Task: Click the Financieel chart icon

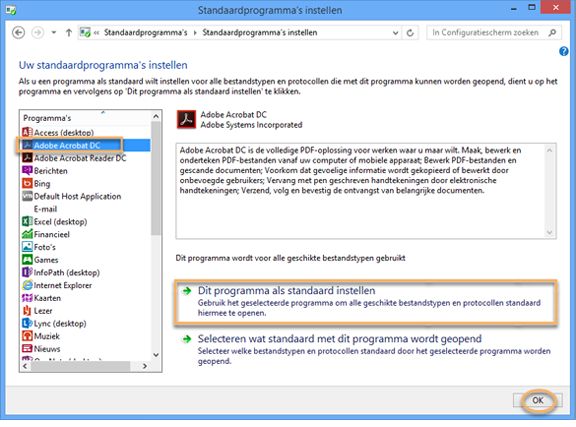Action: (27, 234)
